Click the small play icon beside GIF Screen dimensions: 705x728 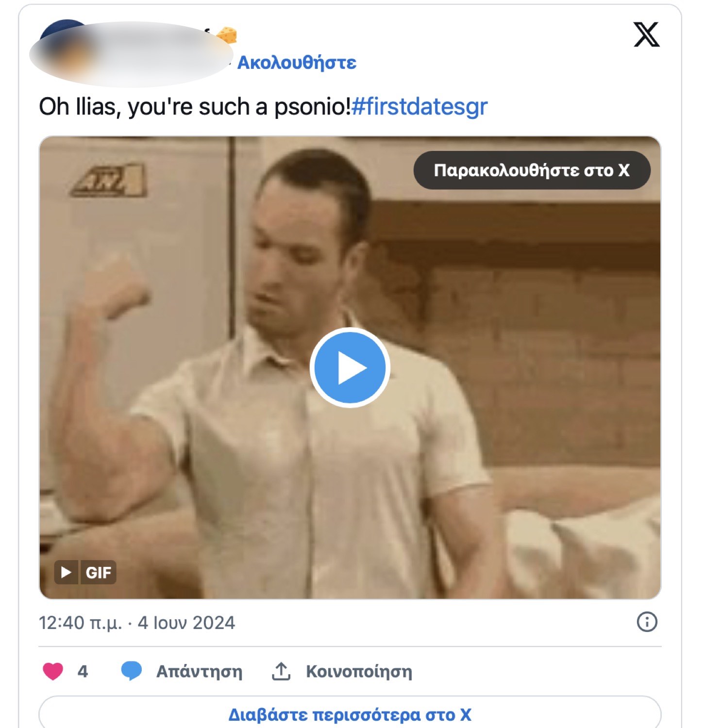click(66, 572)
